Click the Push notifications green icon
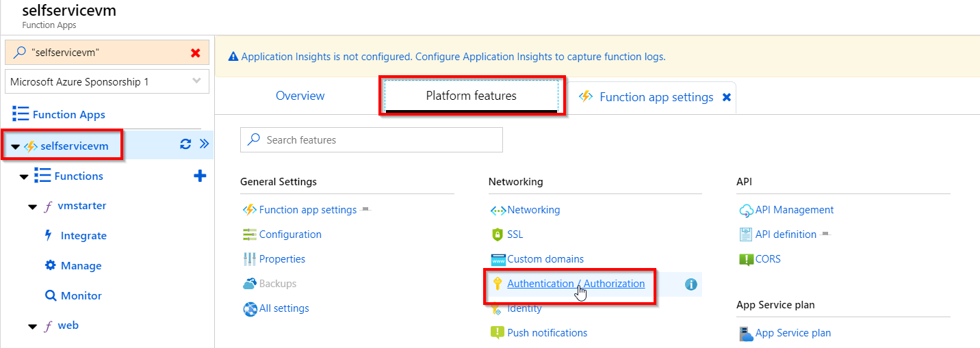The width and height of the screenshot is (980, 348). [498, 333]
